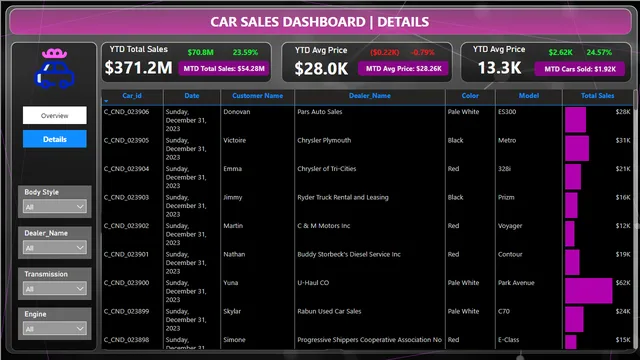Screen dimensions: 640x360
Task: Click the ($0.22K) red difference value
Action: pyautogui.click(x=384, y=52)
